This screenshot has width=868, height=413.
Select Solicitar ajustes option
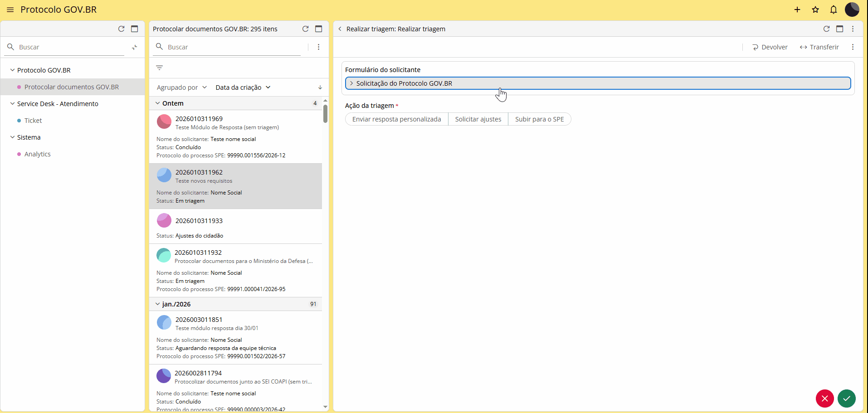coord(478,119)
